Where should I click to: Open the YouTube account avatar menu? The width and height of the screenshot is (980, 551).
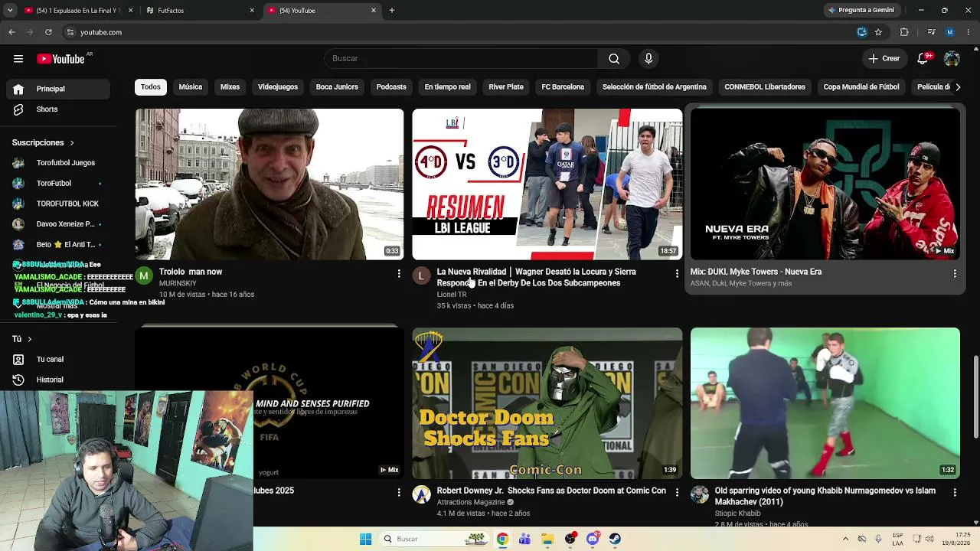pyautogui.click(x=952, y=59)
